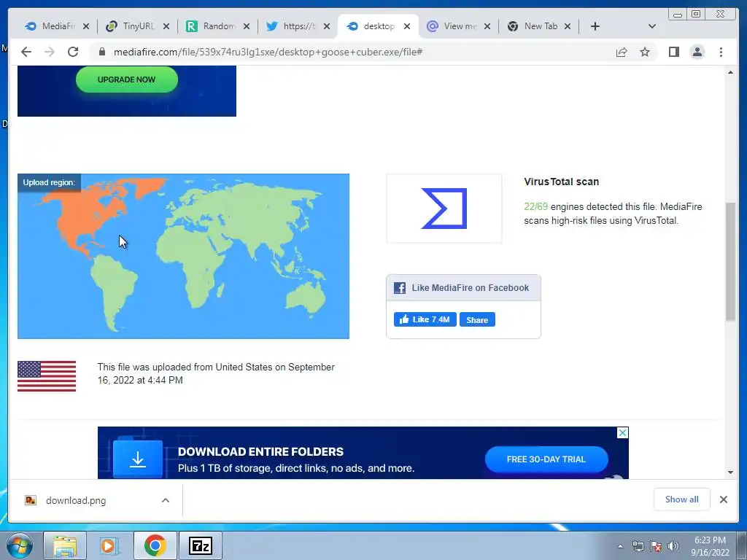Click the network tray icon
The image size is (747, 560).
[x=638, y=546]
